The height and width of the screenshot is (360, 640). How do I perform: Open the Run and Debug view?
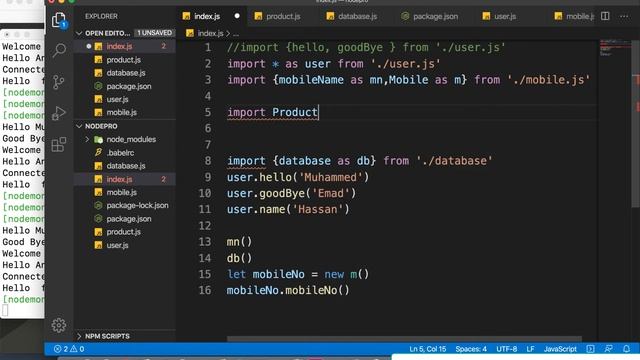coord(59,113)
